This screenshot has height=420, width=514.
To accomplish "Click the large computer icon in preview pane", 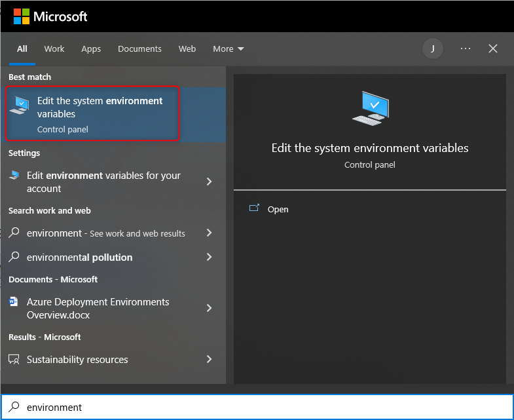I will tap(370, 109).
